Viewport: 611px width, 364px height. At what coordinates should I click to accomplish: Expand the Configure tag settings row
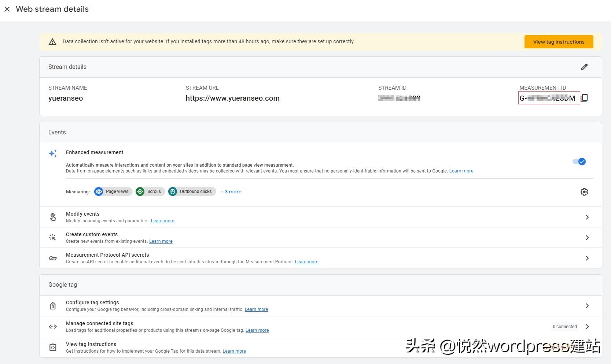(x=587, y=305)
